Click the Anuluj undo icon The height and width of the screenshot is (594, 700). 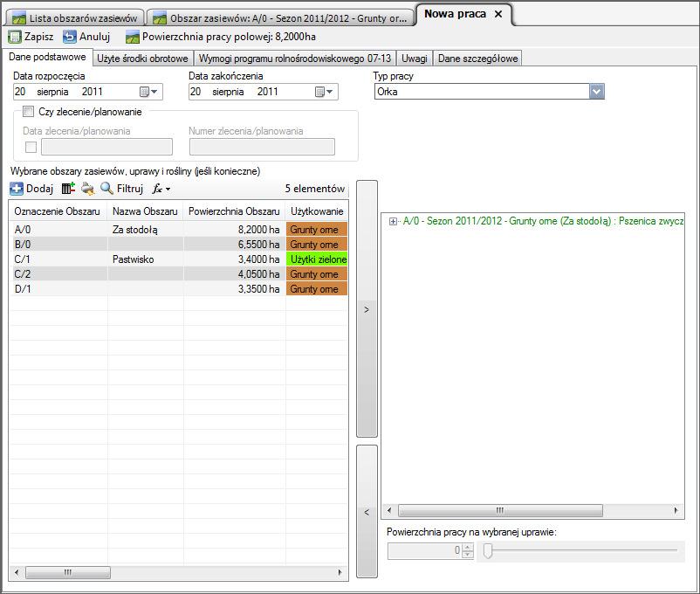(69, 37)
